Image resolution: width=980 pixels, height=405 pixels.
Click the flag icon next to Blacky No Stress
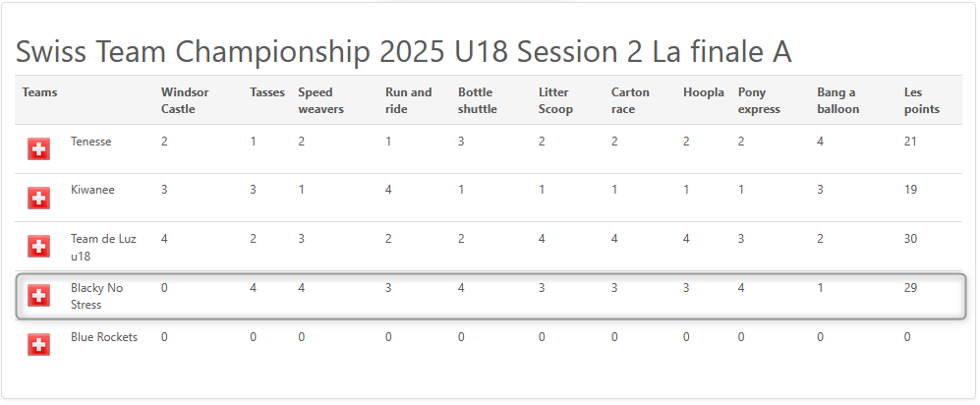[x=38, y=296]
